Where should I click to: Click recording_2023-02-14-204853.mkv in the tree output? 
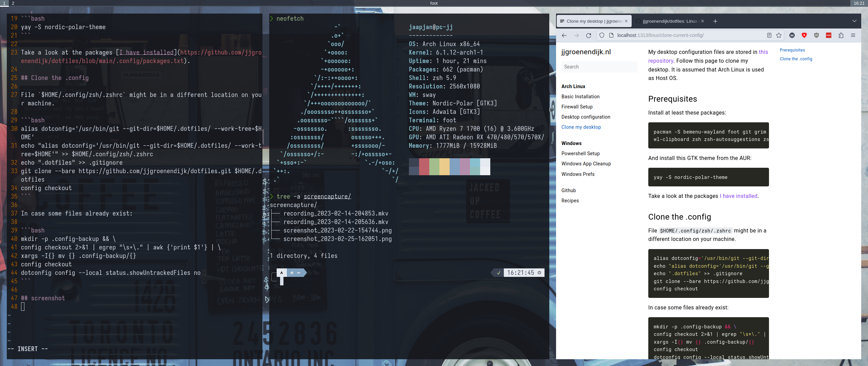(336, 213)
